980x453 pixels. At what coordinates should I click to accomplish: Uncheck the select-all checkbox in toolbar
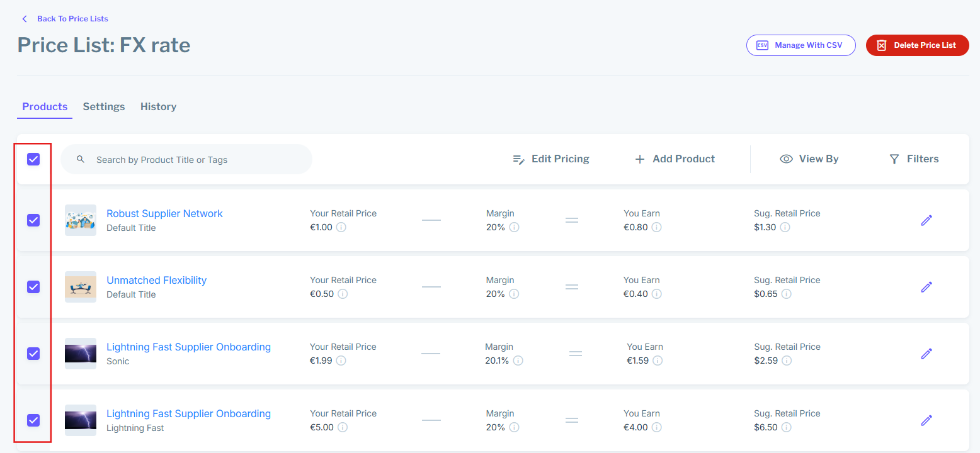[33, 159]
